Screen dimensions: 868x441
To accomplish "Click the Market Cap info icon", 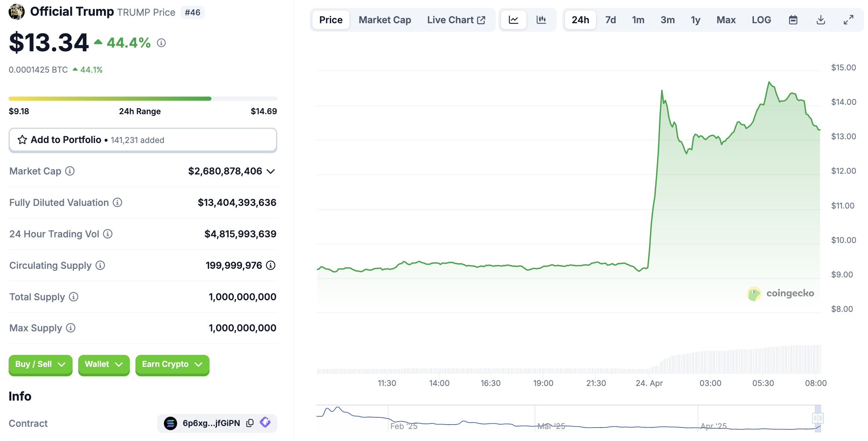I will coord(70,171).
